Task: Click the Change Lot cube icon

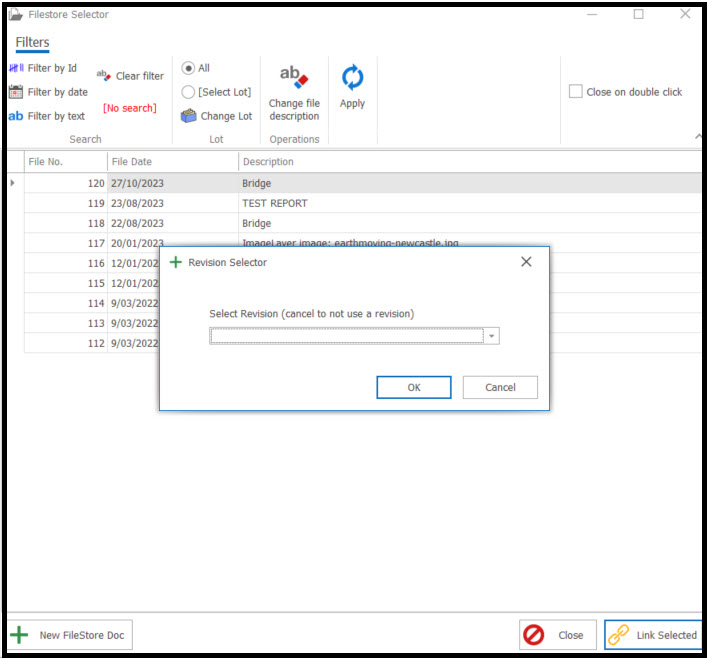Action: (188, 116)
